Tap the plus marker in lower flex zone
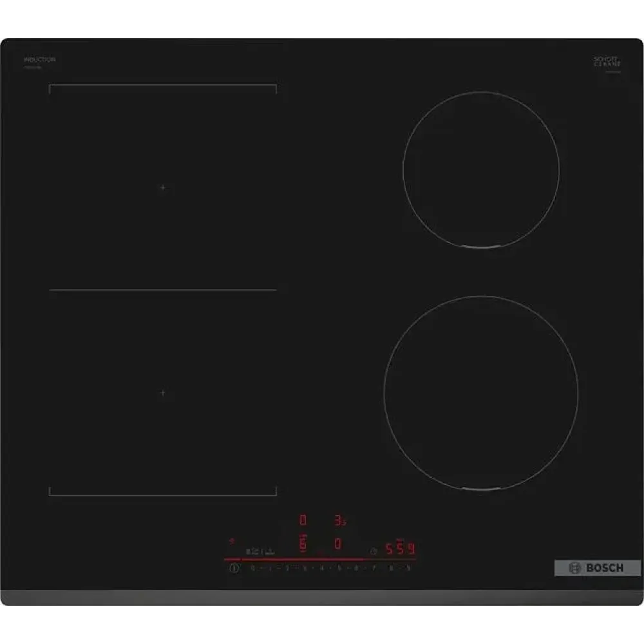The image size is (644, 644). (164, 392)
